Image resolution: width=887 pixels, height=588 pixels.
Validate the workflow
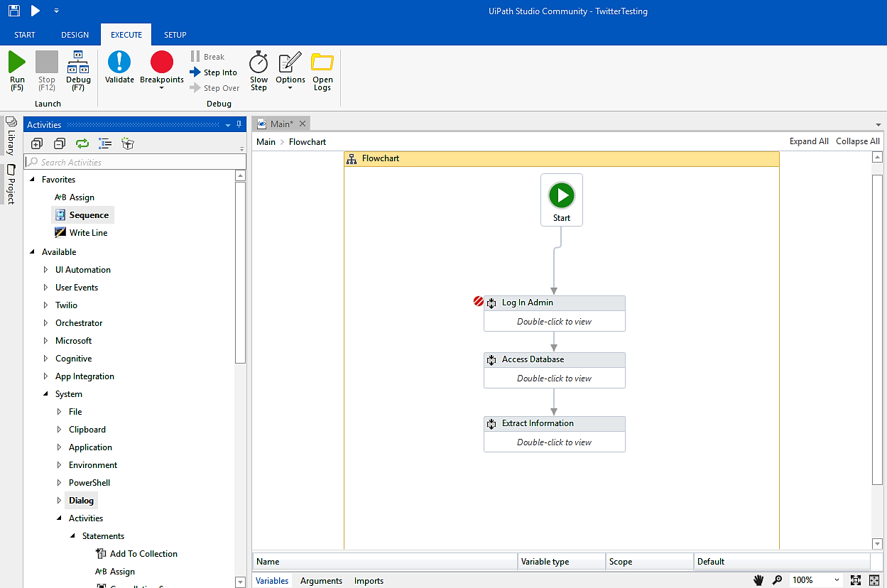pyautogui.click(x=119, y=68)
